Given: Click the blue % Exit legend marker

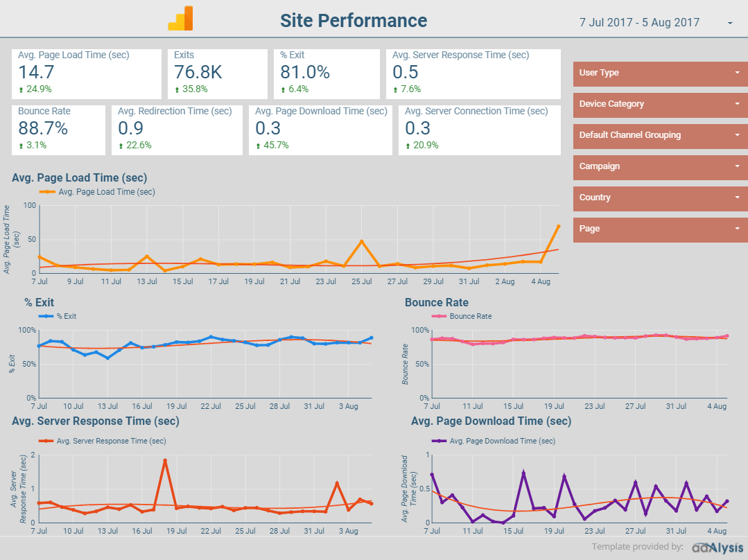Looking at the screenshot, I should [46, 316].
